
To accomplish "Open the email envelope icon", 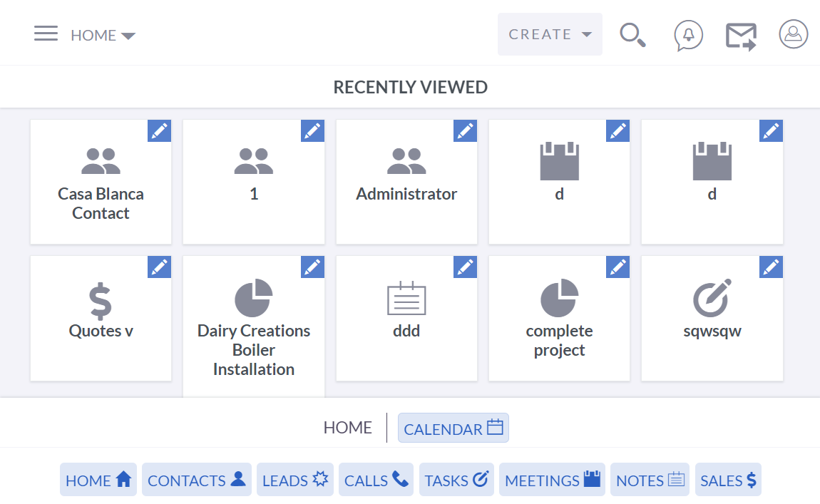I will (741, 36).
